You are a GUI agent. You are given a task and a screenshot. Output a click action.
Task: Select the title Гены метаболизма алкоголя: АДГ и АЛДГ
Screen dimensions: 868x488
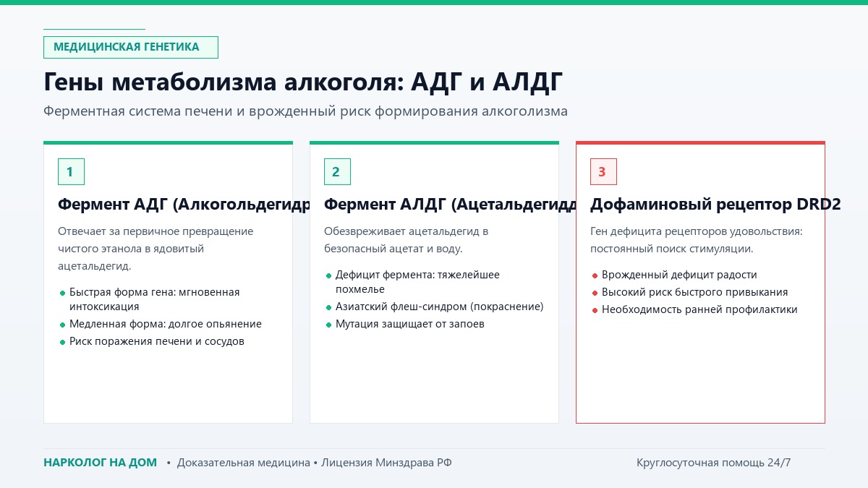(303, 82)
